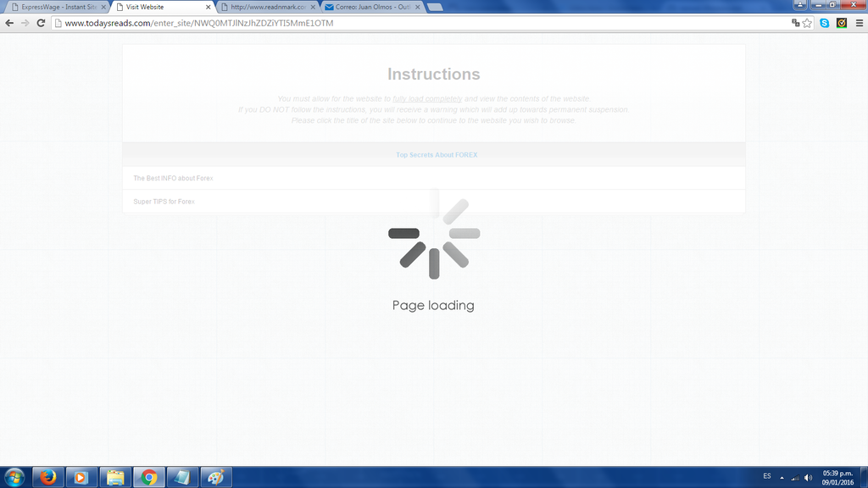Launch Firefox from the taskbar
Image resolution: width=868 pixels, height=488 pixels.
pyautogui.click(x=47, y=477)
